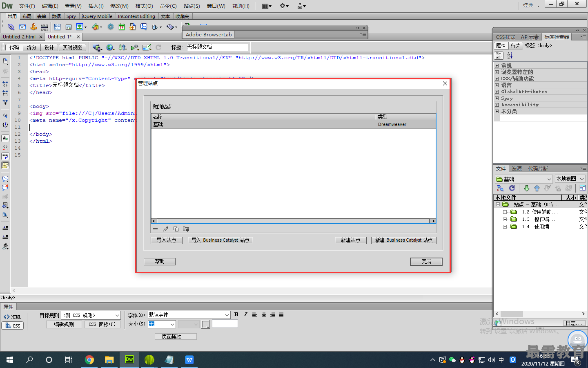Toggle Live View button
The image size is (588, 368).
pos(72,47)
